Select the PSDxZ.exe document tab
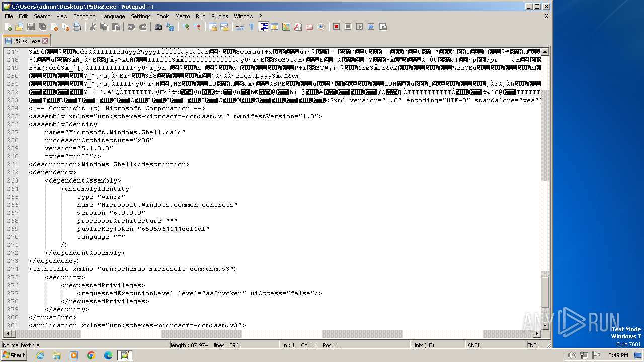The image size is (644, 362). [x=26, y=41]
